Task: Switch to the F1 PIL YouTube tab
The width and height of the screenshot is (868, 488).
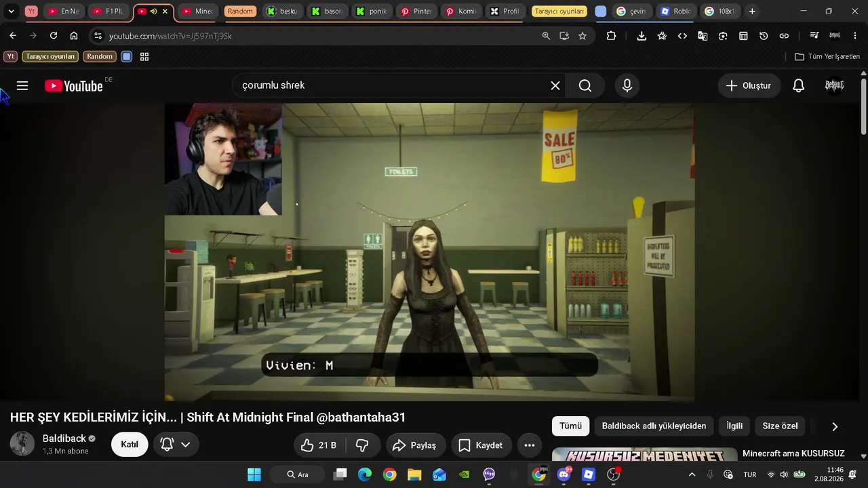Action: pos(109,12)
